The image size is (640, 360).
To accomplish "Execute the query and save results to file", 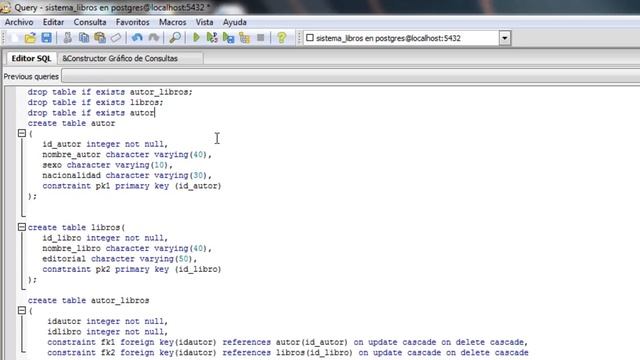I will pos(229,38).
